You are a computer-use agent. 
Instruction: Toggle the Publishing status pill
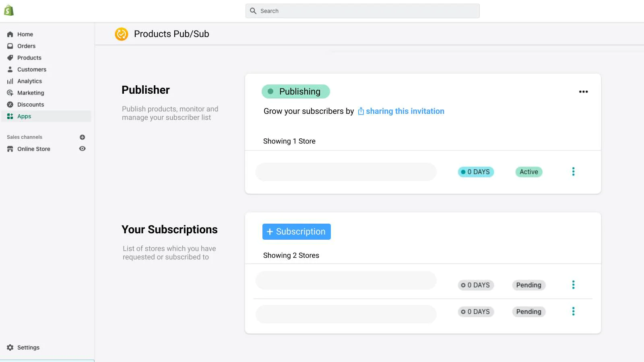point(296,92)
